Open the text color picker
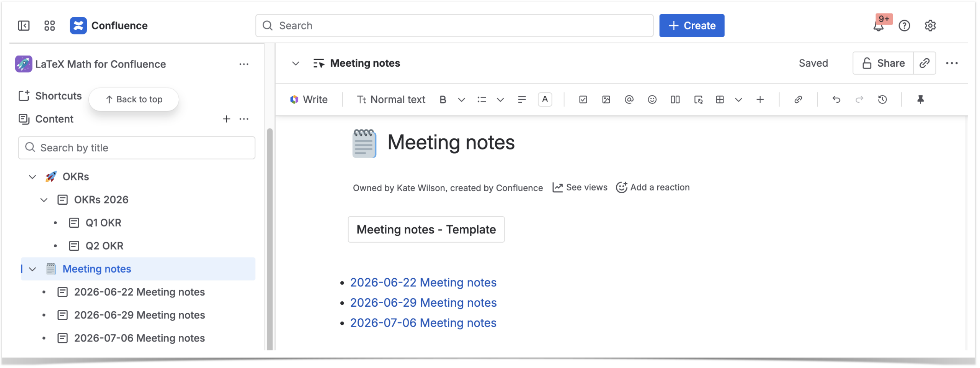The width and height of the screenshot is (980, 368). pyautogui.click(x=545, y=100)
